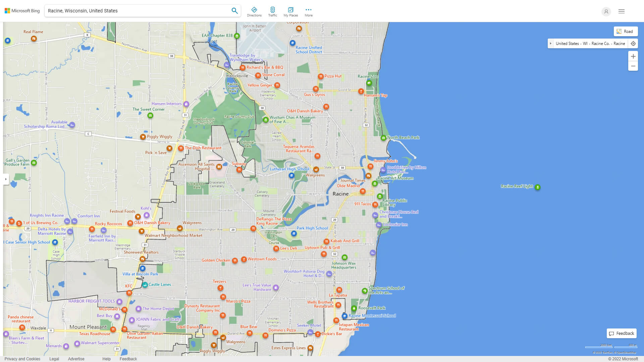Click the Microsoft Bing logo
The width and height of the screenshot is (644, 362).
pyautogui.click(x=21, y=10)
